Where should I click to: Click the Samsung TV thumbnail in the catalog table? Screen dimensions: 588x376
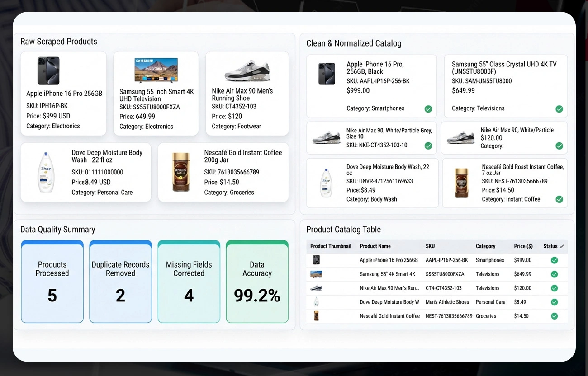316,274
